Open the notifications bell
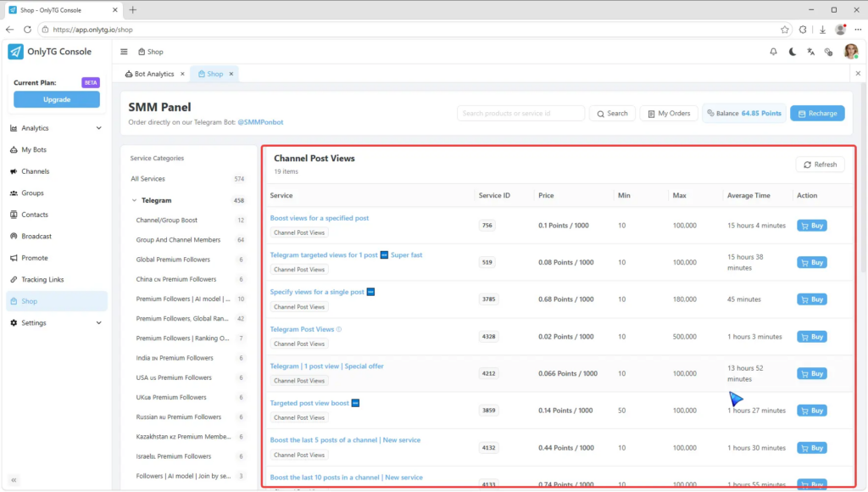The width and height of the screenshot is (868, 492). [x=773, y=52]
